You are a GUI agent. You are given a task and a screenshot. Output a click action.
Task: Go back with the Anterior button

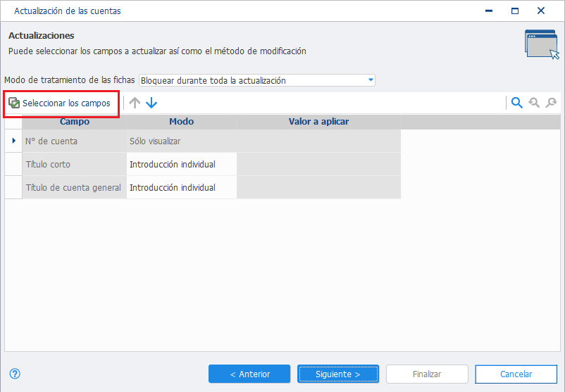coord(249,374)
